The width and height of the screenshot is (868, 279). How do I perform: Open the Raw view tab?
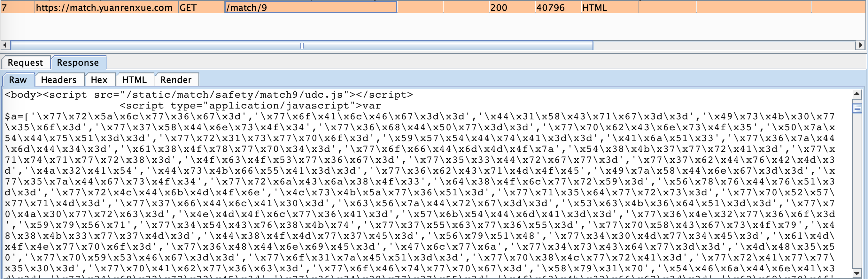tap(18, 80)
